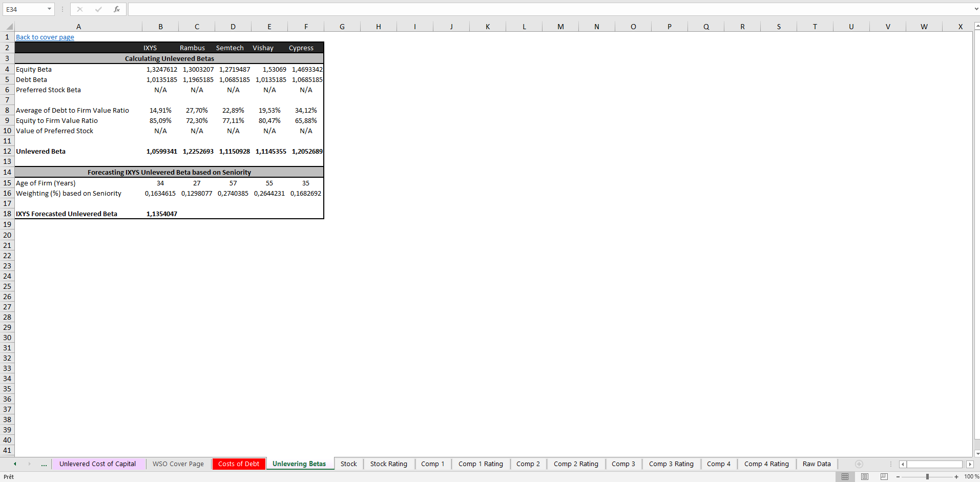The width and height of the screenshot is (980, 482).
Task: Select Semtech firm age 57
Action: coord(233,183)
